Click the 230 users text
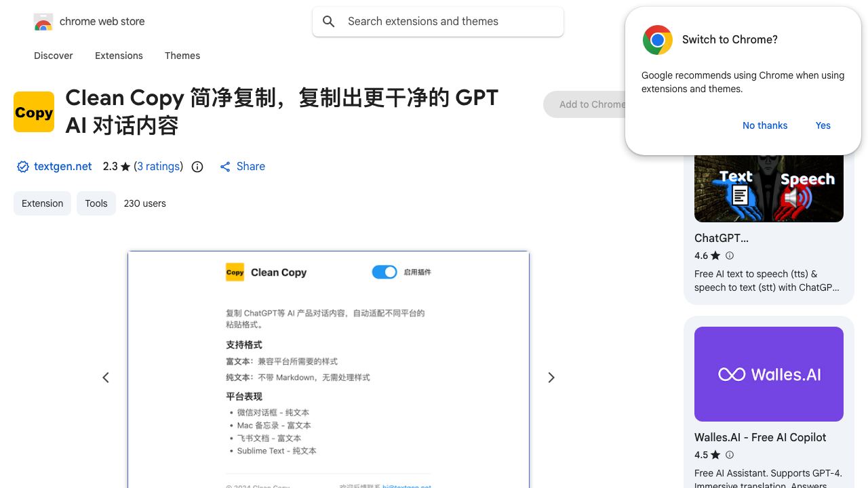 point(145,203)
